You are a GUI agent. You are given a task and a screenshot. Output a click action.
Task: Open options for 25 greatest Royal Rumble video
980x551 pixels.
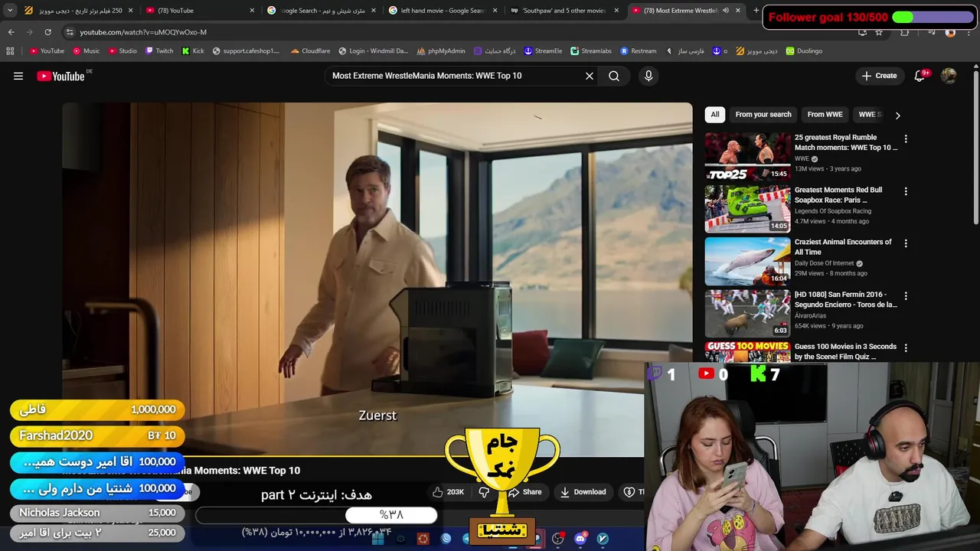click(x=906, y=139)
